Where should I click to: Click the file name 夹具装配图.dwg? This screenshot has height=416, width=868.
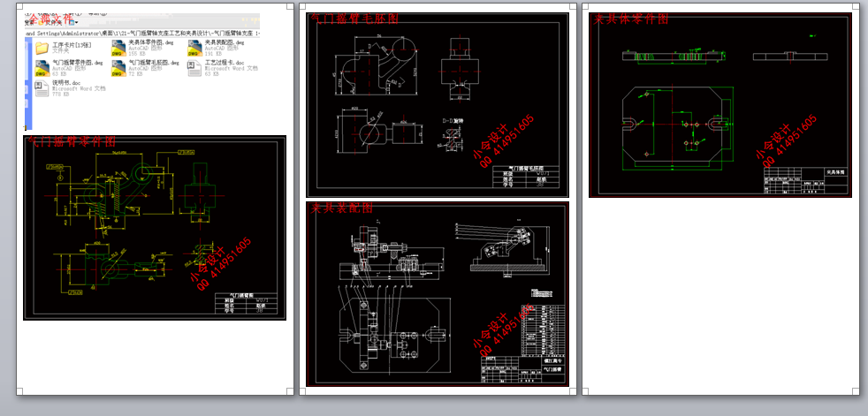[x=225, y=42]
